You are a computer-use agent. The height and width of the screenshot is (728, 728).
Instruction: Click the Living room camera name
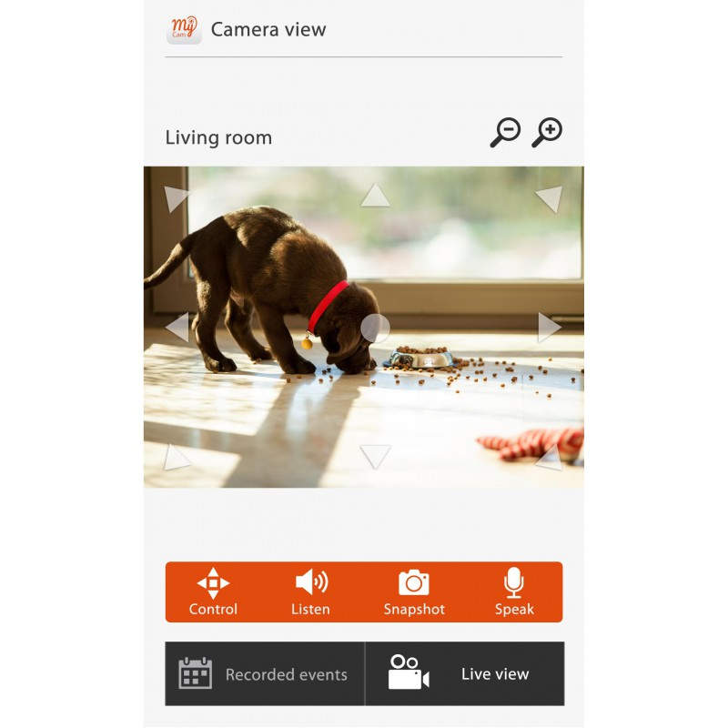pos(218,138)
